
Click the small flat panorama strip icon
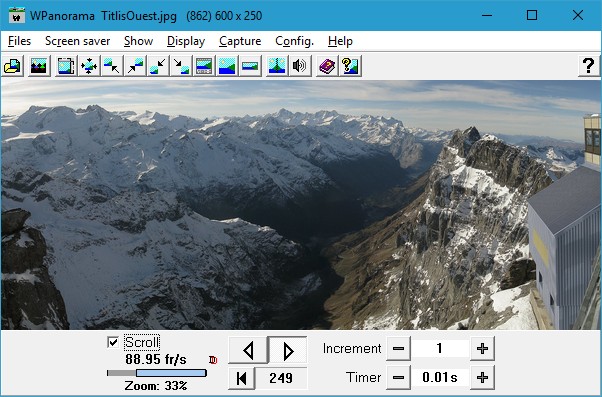click(x=250, y=66)
